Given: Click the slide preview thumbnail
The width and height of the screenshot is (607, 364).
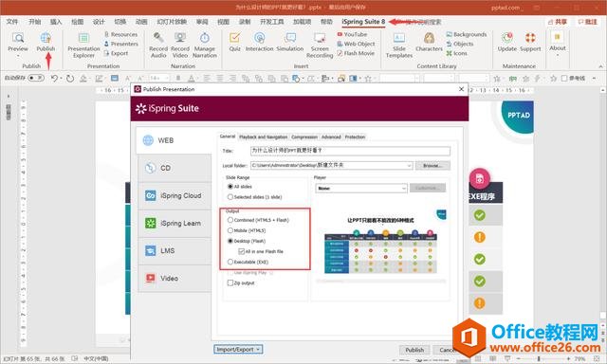Looking at the screenshot, I should coord(381,246).
